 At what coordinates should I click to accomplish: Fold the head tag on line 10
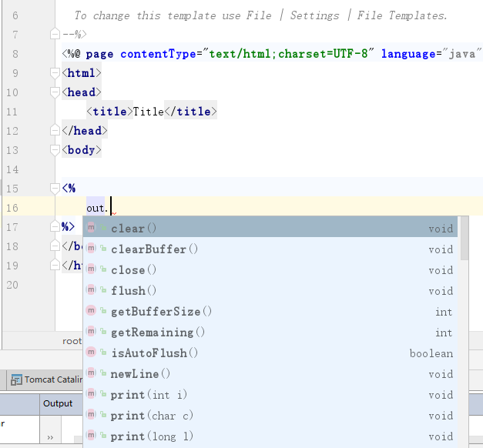point(55,92)
